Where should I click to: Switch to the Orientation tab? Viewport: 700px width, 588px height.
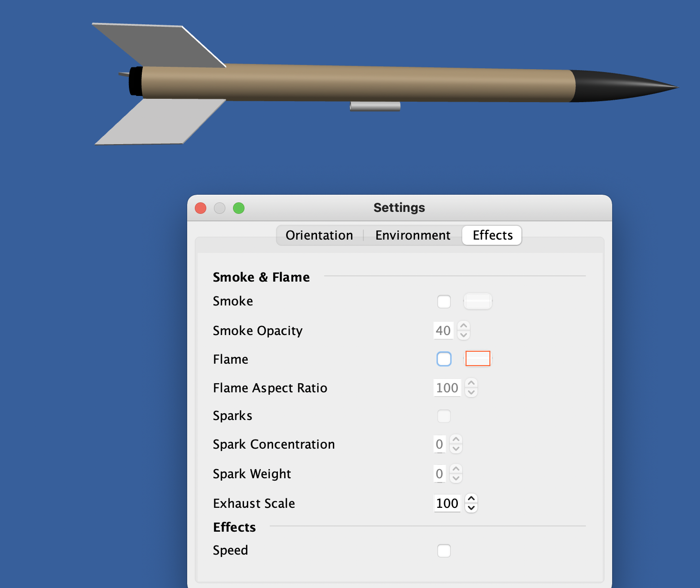[x=319, y=235]
